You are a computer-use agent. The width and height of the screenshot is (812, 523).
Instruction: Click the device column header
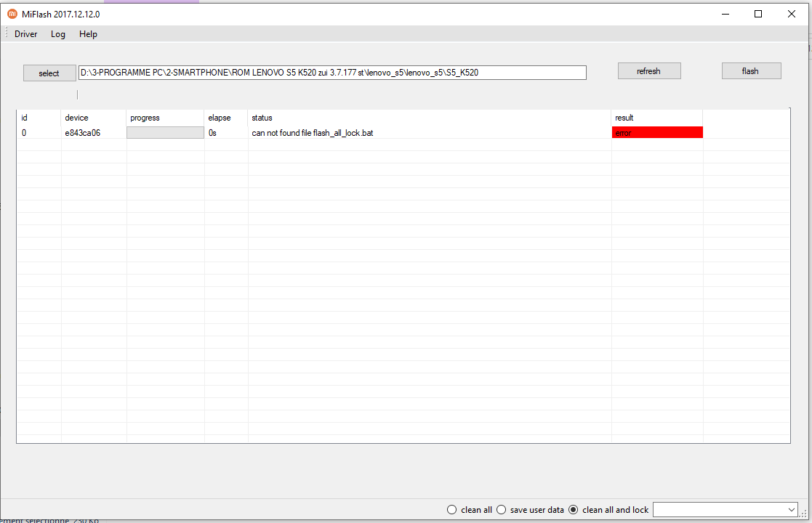pos(93,118)
